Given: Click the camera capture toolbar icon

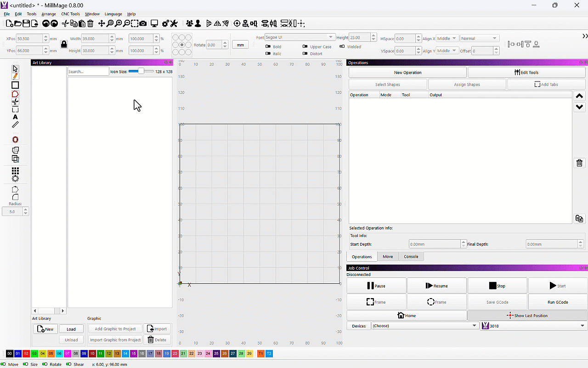Looking at the screenshot, I should [143, 23].
